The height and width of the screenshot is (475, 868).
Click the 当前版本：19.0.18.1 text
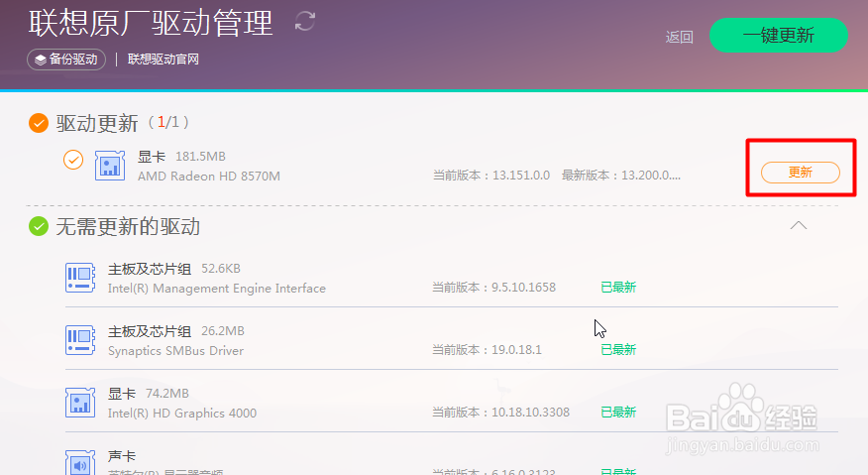(x=487, y=350)
